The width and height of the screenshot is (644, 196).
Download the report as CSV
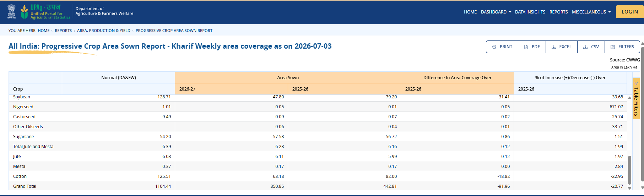point(591,47)
